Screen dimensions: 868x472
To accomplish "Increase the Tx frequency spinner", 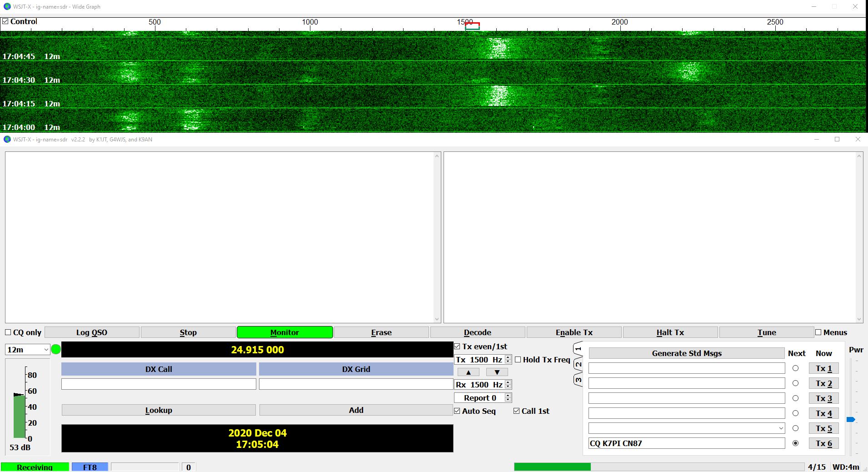I will [x=508, y=357].
